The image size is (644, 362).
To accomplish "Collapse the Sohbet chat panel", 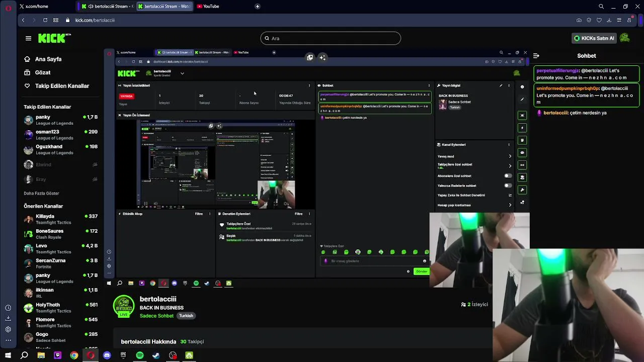I will (x=536, y=56).
